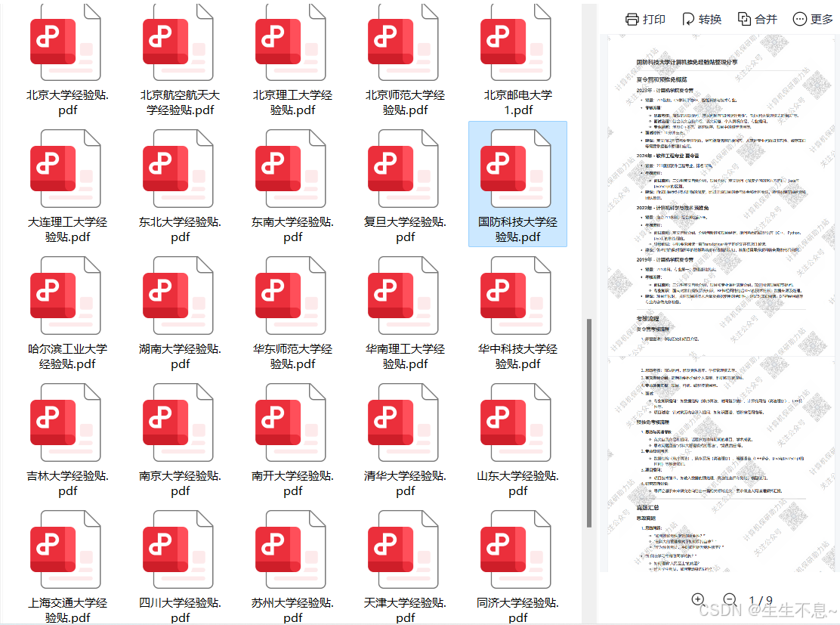
Task: Click the 北京邮电大学1.pdf file name text
Action: (x=517, y=102)
